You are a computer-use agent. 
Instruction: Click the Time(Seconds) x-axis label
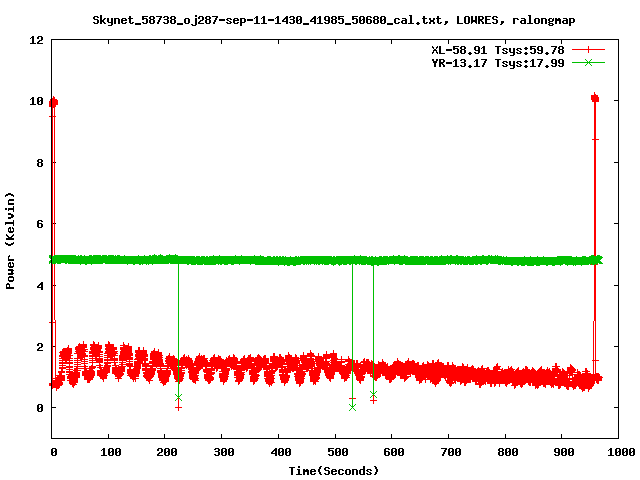point(333,471)
